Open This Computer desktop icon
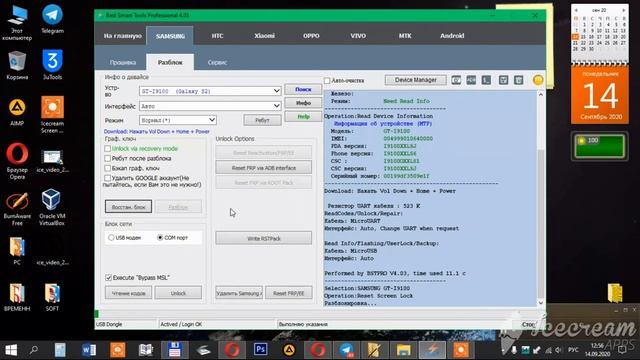Screen dimensions: 640x360 coord(17,23)
